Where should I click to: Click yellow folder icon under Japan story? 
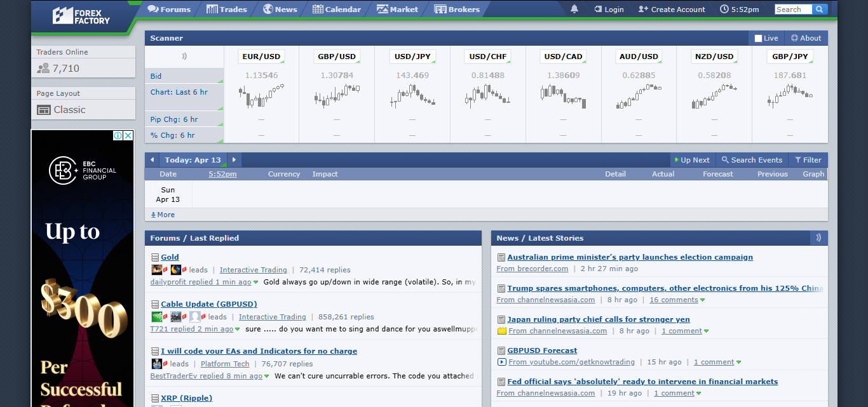click(501, 331)
